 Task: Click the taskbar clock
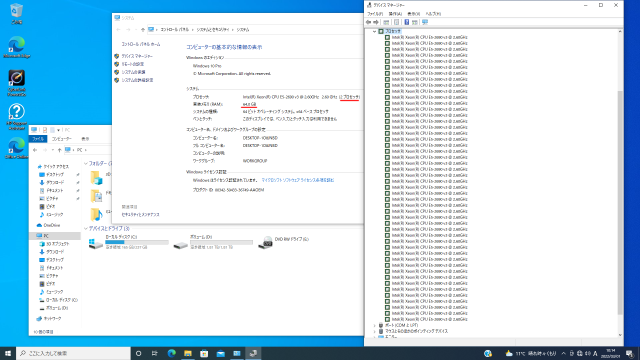611,353
